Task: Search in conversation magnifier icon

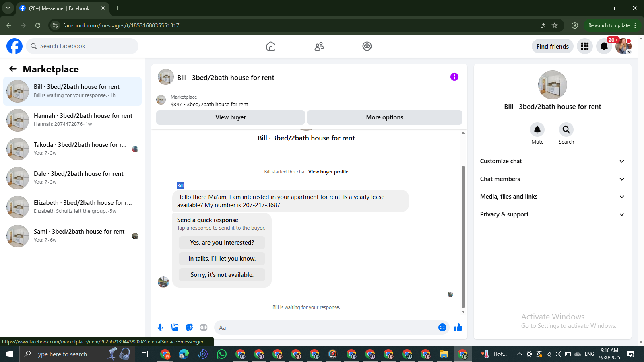Action: coord(566,130)
